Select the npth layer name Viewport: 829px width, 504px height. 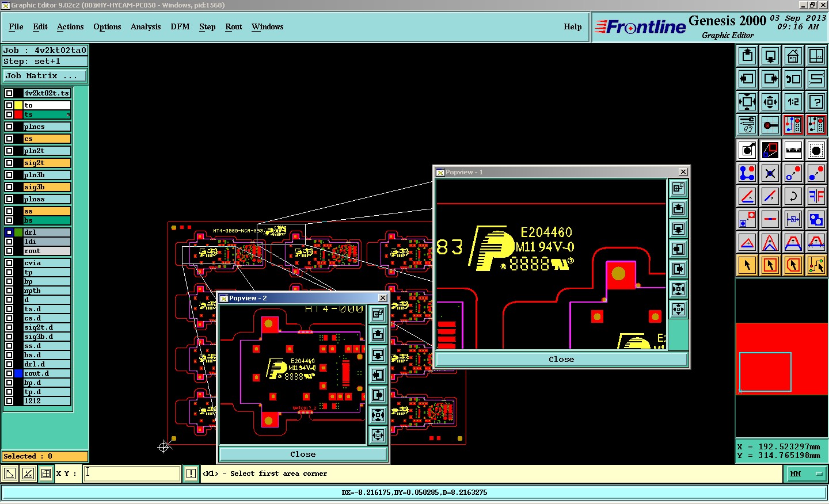pos(47,291)
